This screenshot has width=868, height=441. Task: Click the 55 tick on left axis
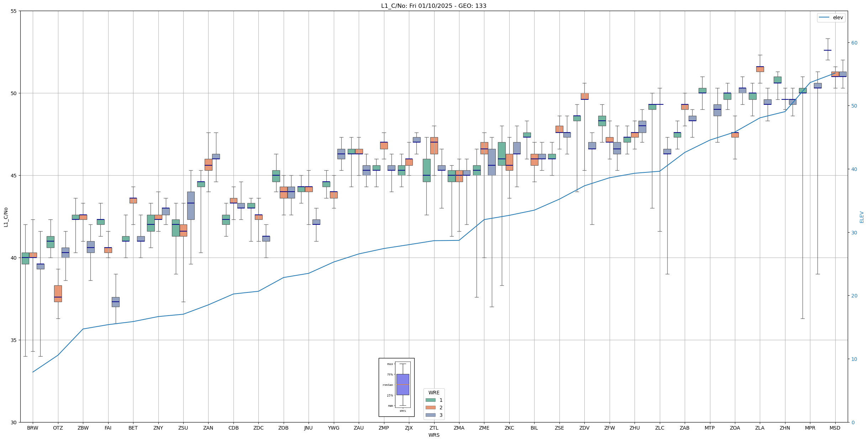click(x=14, y=11)
